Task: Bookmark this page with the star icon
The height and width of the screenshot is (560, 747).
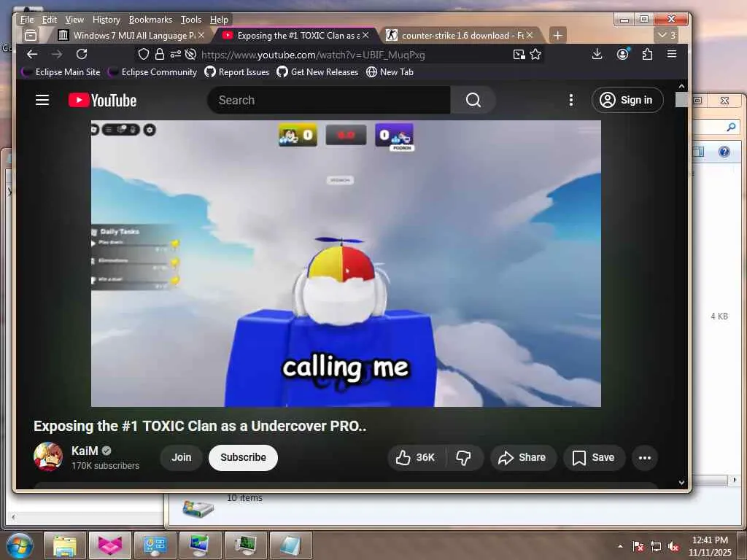Action: 535,54
